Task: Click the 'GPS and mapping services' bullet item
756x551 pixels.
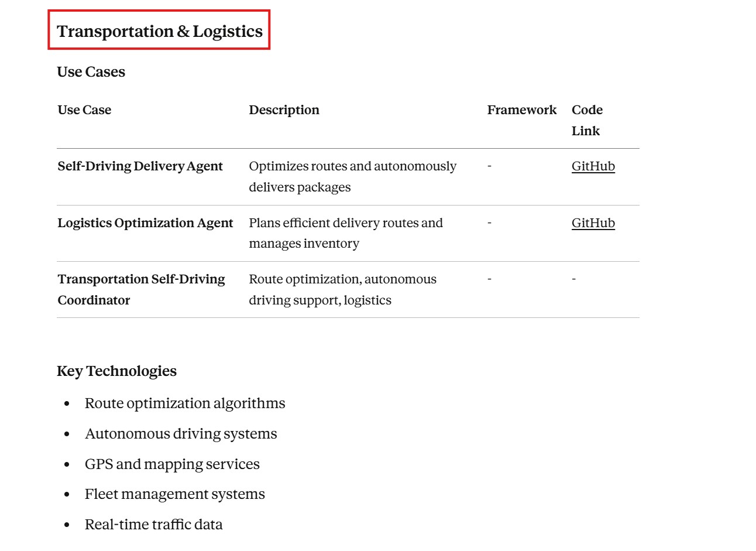Action: [172, 464]
